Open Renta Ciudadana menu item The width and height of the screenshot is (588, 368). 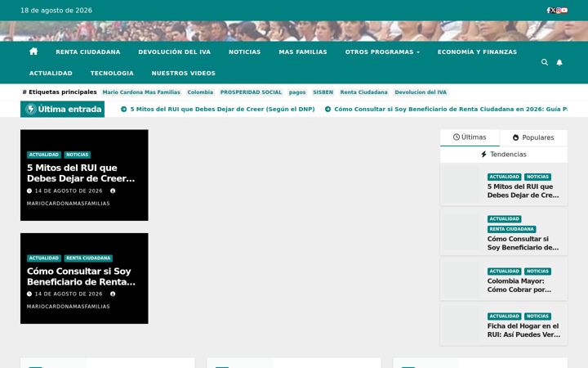pos(88,52)
